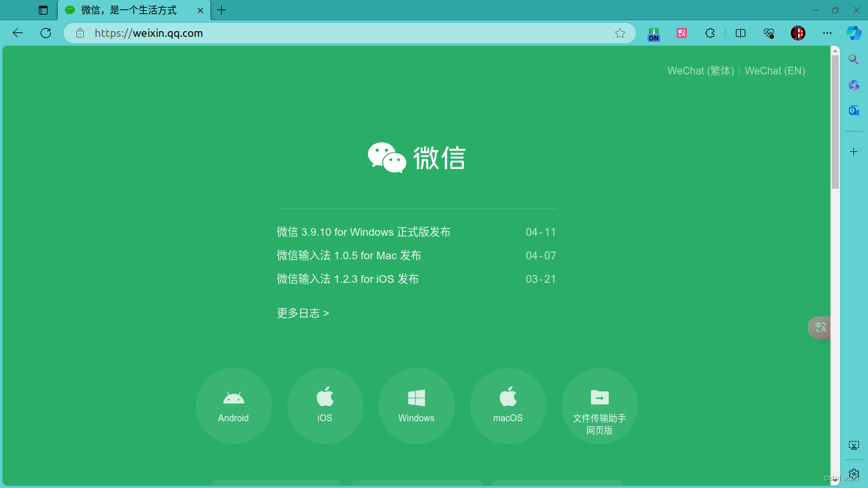Click scrollbar up arrow
This screenshot has width=868, height=488.
tap(836, 50)
